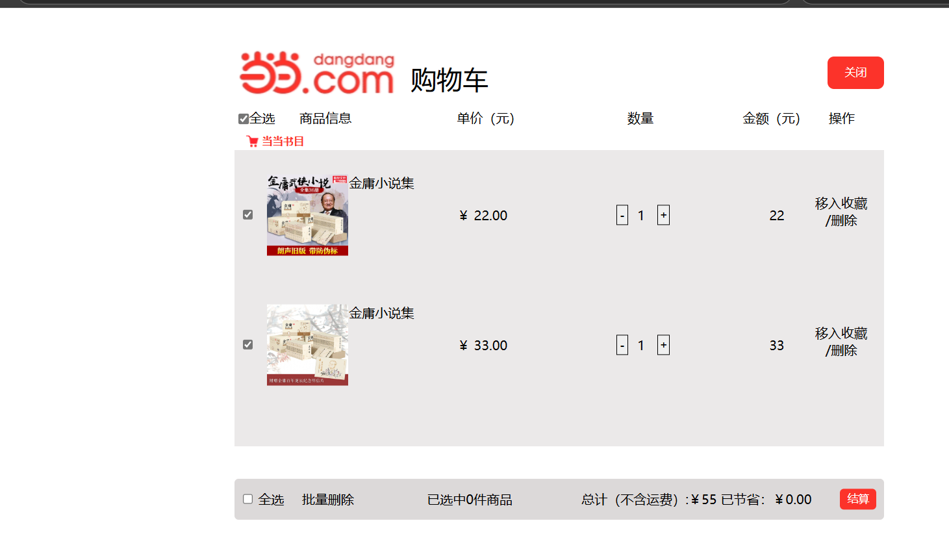Click 移入收藏/删除 for the 33 yuan item
The image size is (949, 560).
(x=841, y=342)
